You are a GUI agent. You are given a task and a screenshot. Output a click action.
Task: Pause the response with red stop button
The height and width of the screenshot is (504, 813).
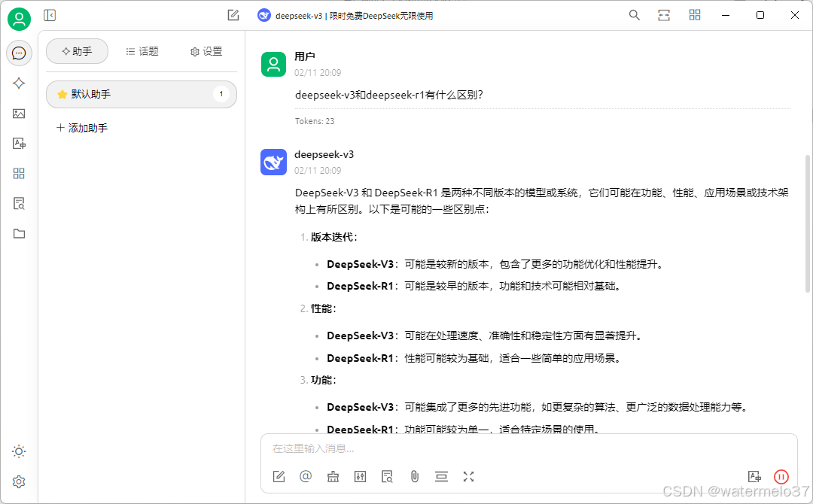point(781,476)
